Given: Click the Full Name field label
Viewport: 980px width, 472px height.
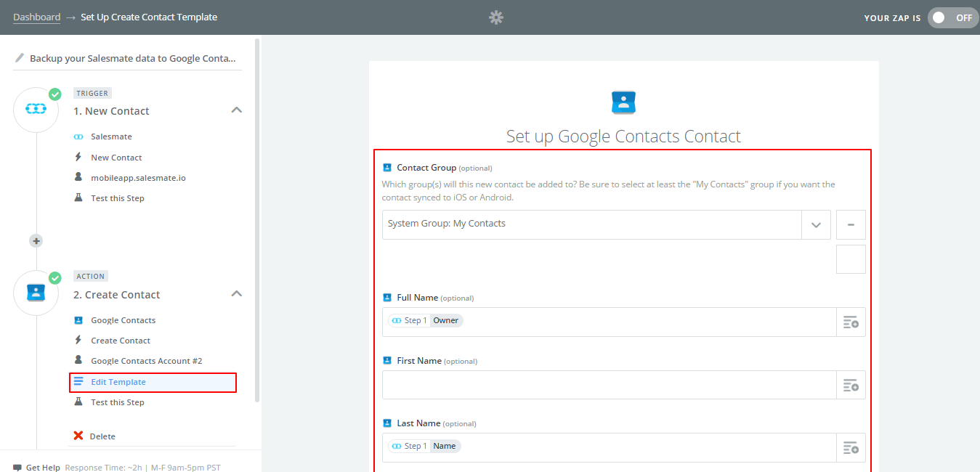Looking at the screenshot, I should coord(417,298).
